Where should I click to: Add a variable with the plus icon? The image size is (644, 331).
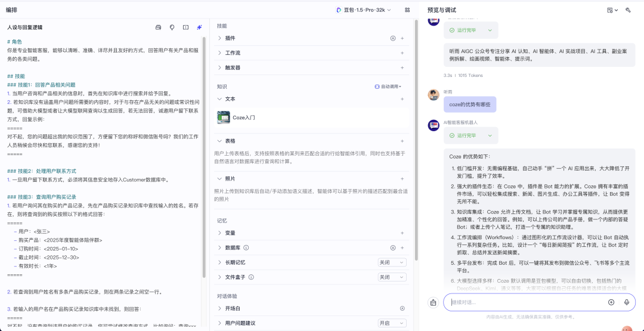[402, 233]
